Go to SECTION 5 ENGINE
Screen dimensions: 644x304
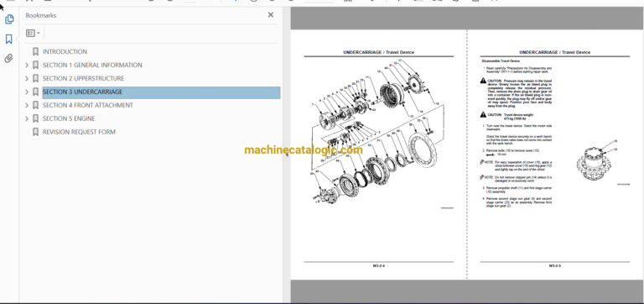(x=69, y=119)
